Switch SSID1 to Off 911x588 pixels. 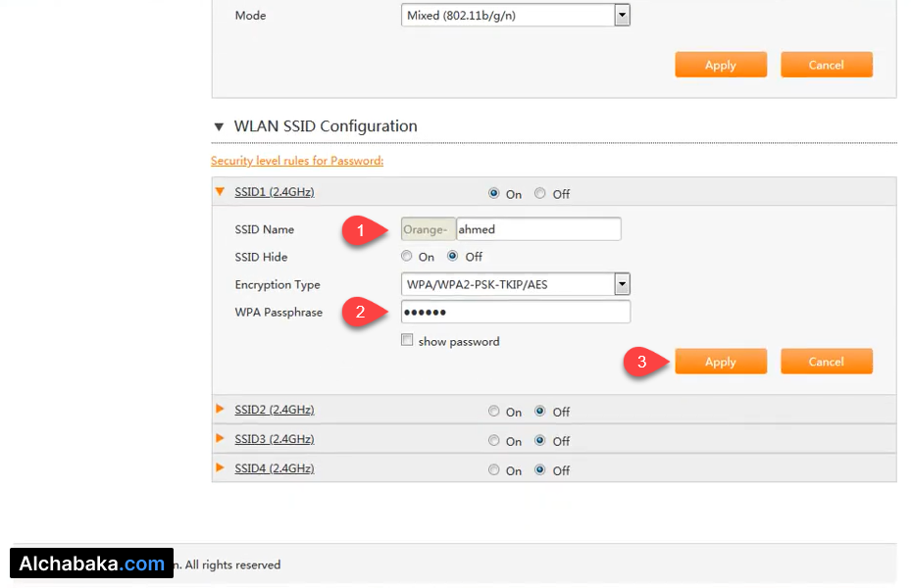click(538, 193)
